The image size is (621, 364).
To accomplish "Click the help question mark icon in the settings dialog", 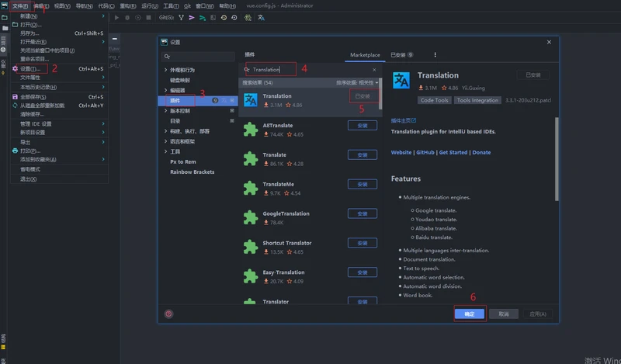I will click(168, 314).
